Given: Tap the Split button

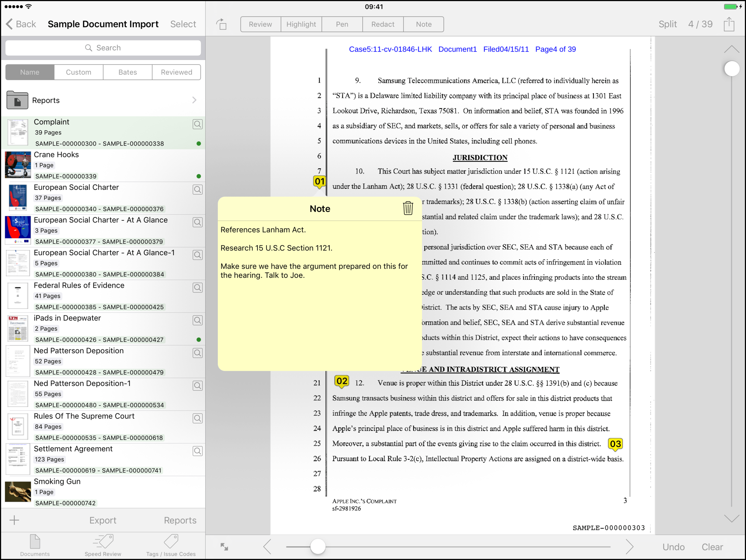Looking at the screenshot, I should 668,24.
